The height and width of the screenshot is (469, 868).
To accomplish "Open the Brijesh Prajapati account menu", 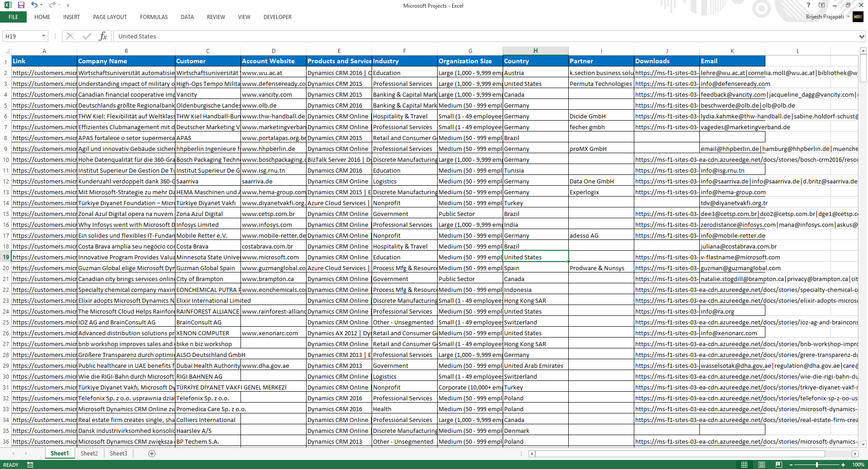I will (x=827, y=17).
